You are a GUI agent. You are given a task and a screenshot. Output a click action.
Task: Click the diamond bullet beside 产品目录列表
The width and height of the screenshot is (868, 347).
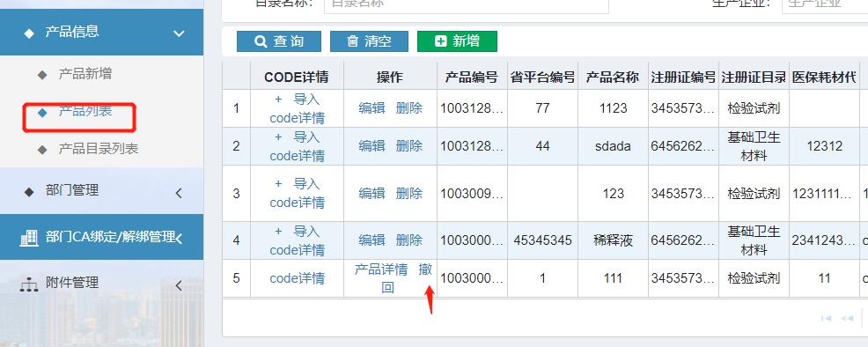point(42,150)
